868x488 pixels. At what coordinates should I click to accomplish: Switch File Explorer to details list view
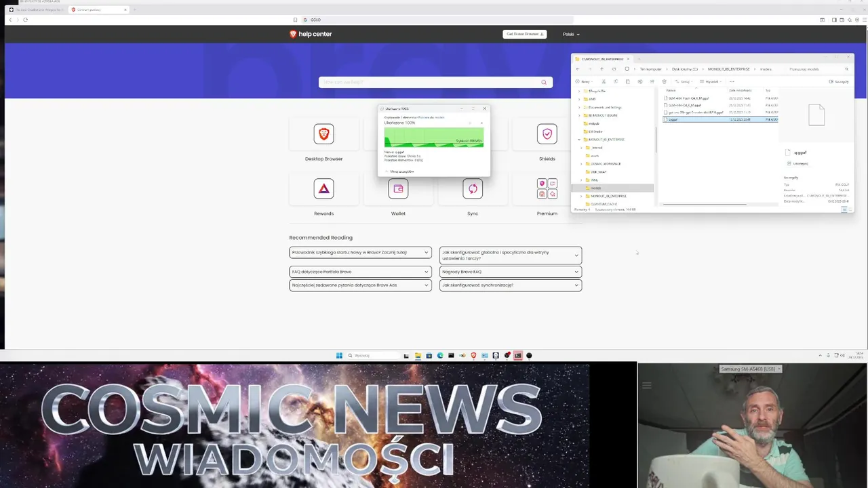pos(844,209)
